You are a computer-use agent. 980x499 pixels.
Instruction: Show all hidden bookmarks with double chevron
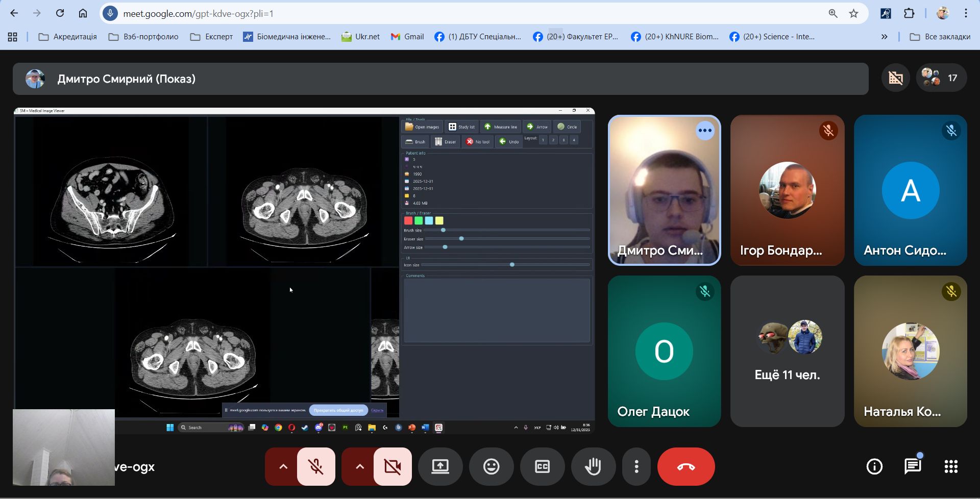click(884, 37)
